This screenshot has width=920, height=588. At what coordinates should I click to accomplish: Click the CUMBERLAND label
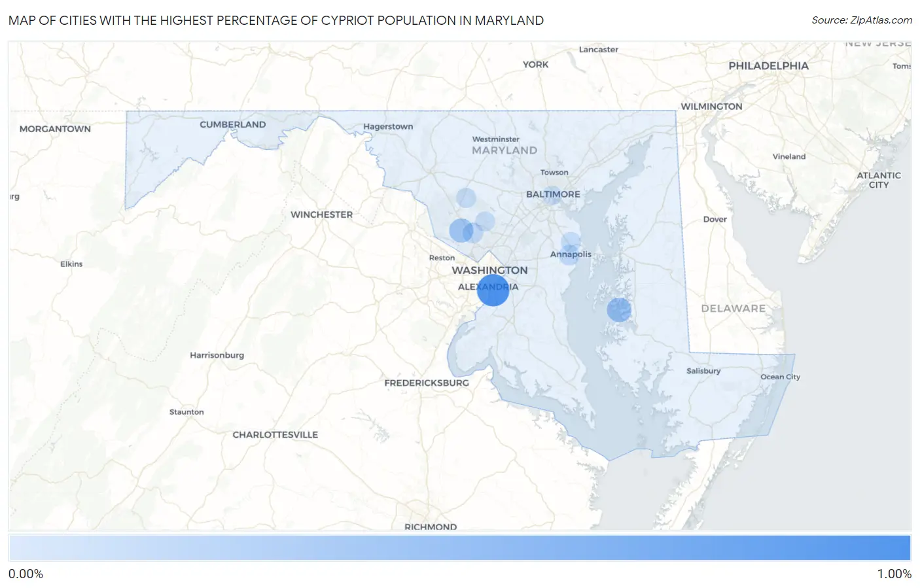click(232, 124)
